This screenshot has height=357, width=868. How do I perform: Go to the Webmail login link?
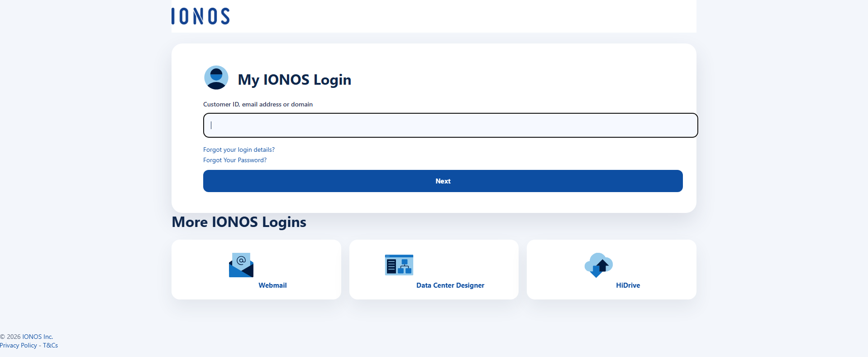pos(272,285)
